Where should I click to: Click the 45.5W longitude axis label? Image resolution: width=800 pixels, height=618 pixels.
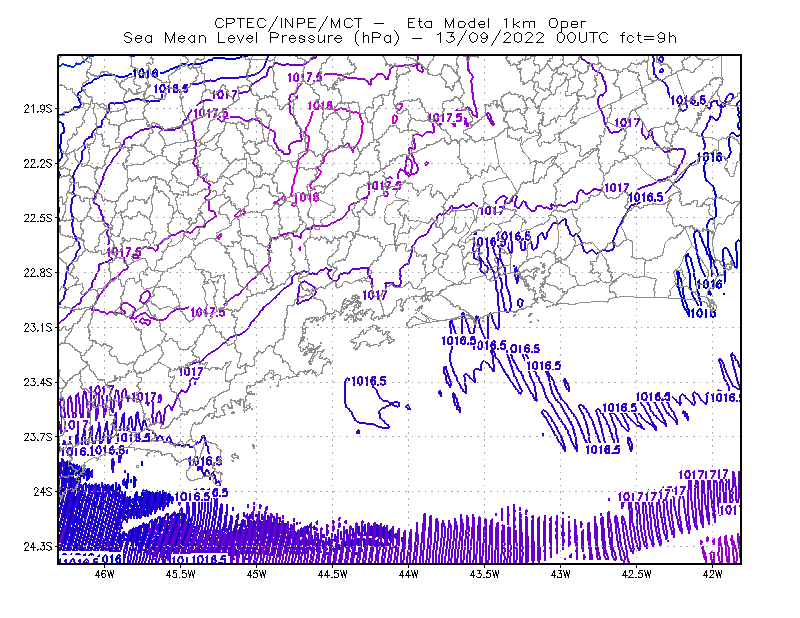[x=181, y=574]
